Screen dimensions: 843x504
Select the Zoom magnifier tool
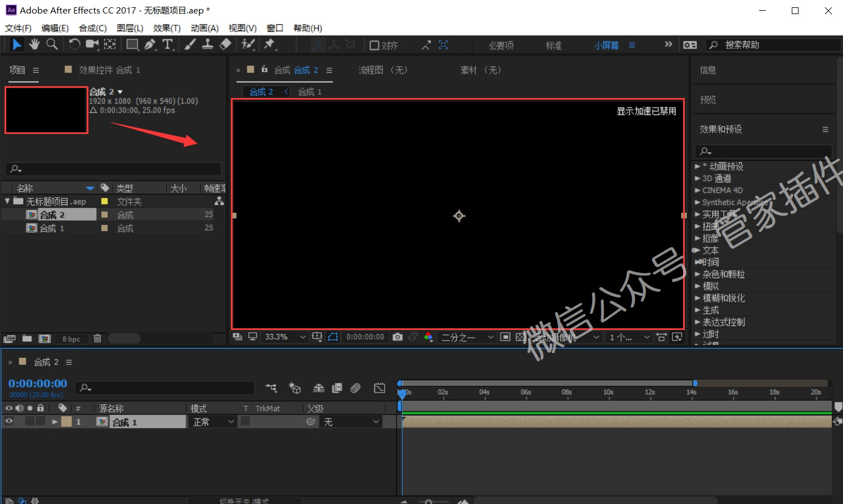tap(52, 44)
